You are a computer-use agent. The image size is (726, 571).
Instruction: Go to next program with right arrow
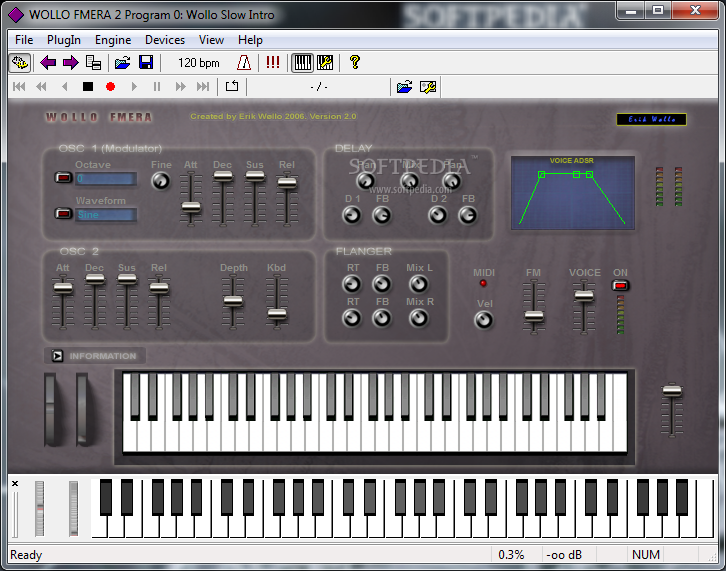pyautogui.click(x=71, y=63)
